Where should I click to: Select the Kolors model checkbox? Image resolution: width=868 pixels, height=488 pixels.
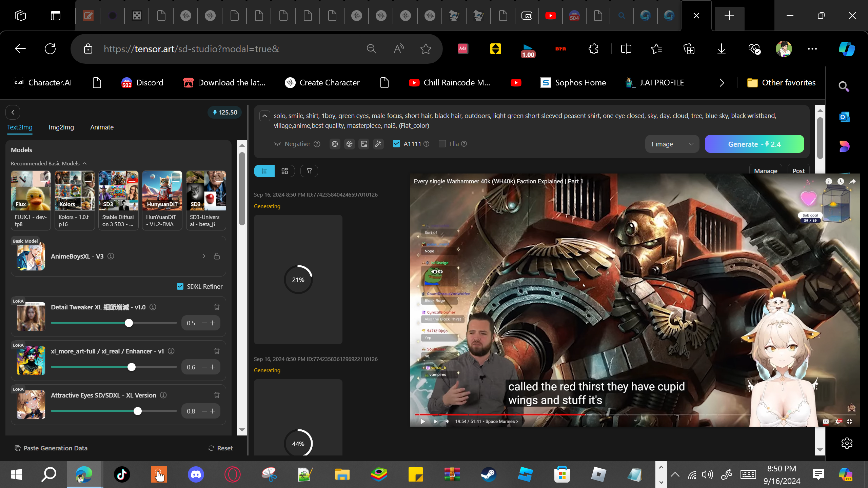pos(88,177)
